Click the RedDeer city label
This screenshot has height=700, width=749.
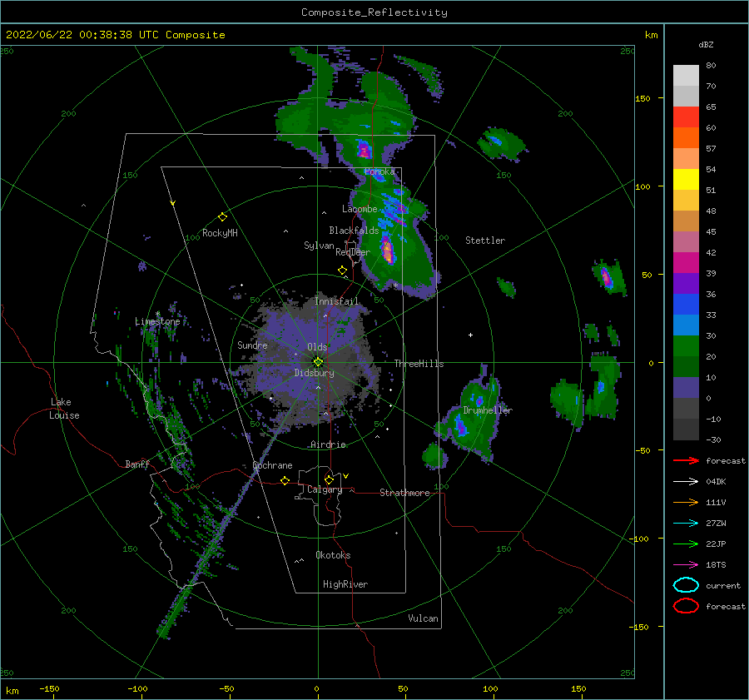point(353,252)
